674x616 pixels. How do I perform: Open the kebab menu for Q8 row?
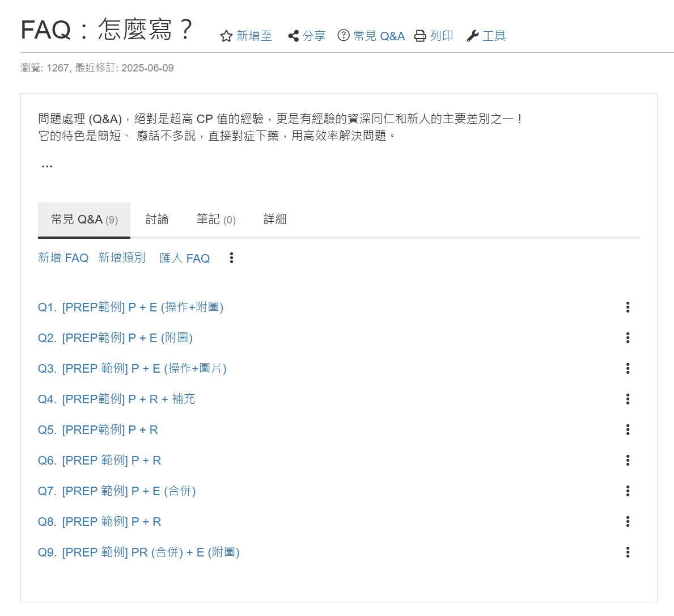coord(628,521)
